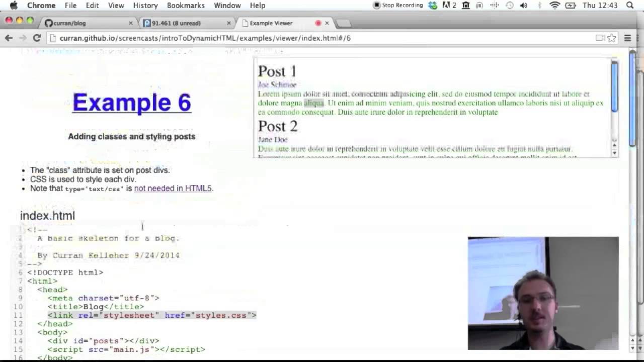Open the Help menu
The width and height of the screenshot is (644, 362).
[x=258, y=5]
